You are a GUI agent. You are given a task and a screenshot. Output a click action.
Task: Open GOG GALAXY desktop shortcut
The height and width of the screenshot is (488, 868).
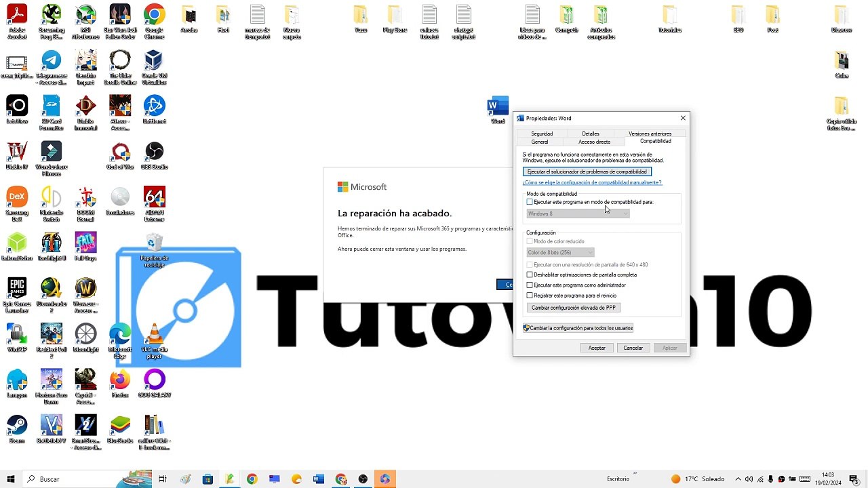[x=154, y=383]
